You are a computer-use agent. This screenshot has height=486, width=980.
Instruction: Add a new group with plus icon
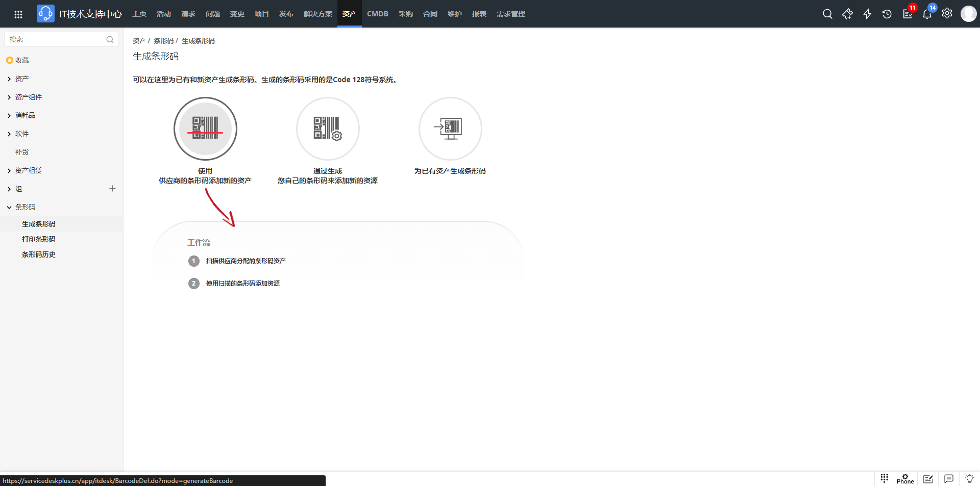112,189
